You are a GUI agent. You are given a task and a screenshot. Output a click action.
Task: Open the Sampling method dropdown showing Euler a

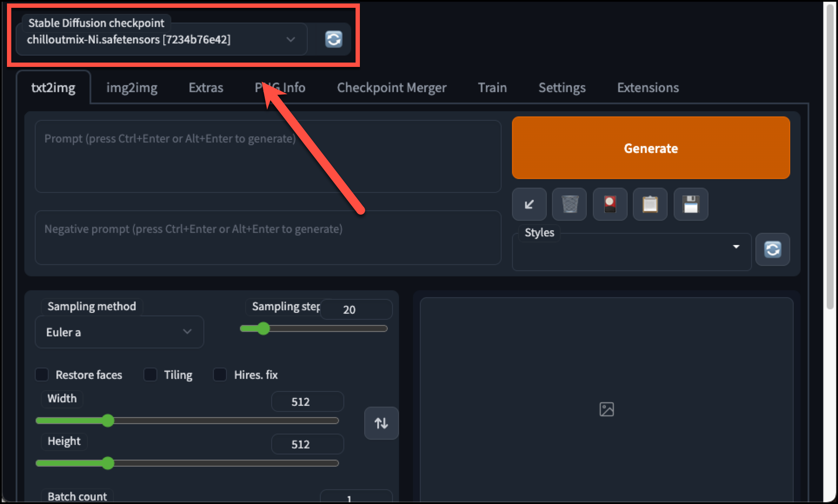[119, 332]
